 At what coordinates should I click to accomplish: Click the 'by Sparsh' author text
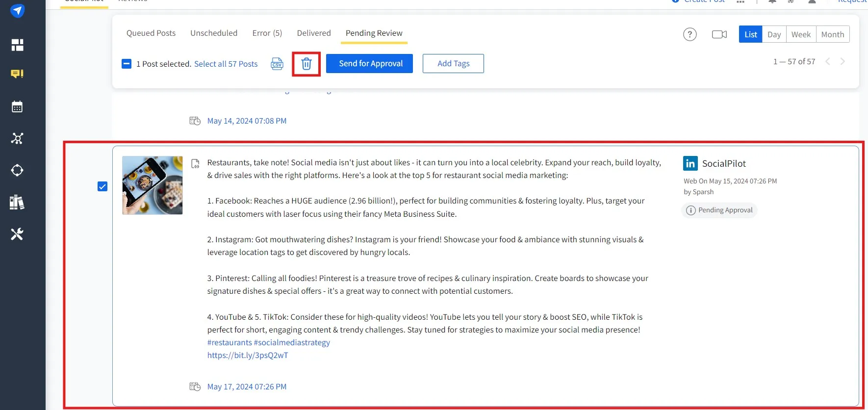(699, 192)
